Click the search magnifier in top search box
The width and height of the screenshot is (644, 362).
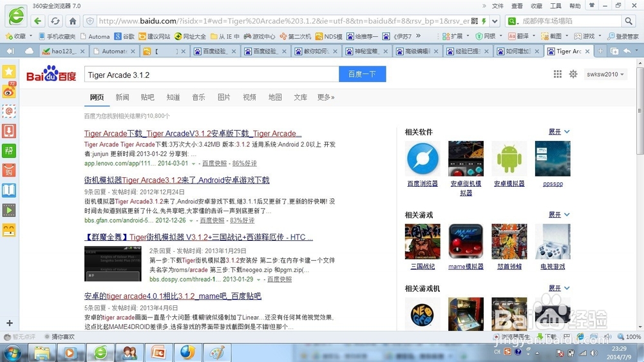[629, 21]
